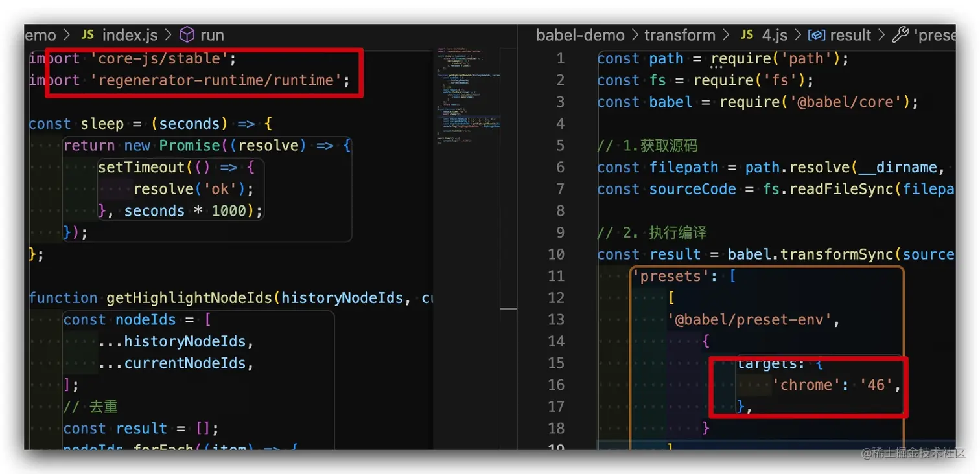
Task: Click the array symbol icon before "result" breadcrumb
Action: pos(818,36)
